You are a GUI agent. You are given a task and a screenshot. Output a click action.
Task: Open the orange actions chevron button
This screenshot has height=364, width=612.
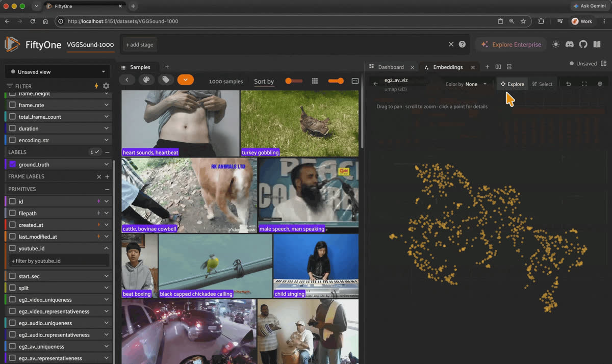(x=186, y=80)
